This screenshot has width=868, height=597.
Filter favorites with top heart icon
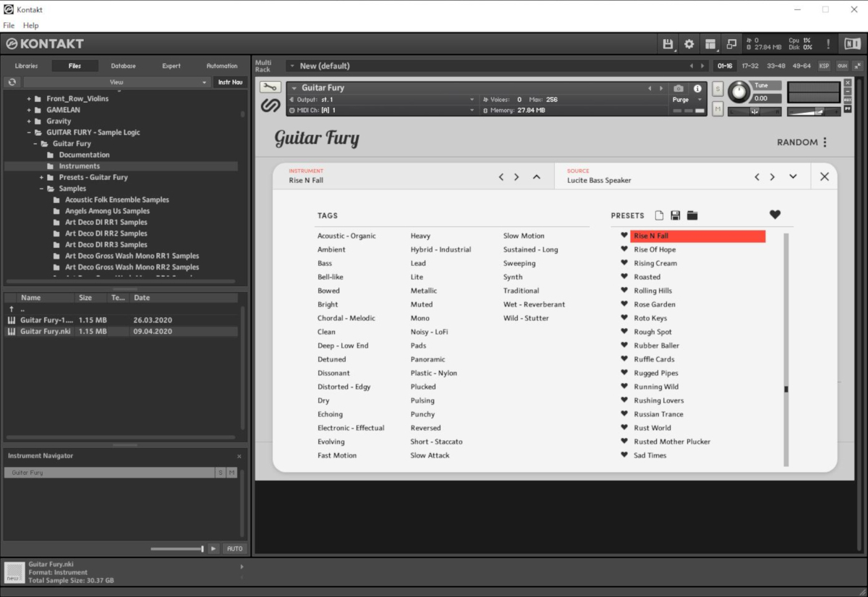[775, 215]
